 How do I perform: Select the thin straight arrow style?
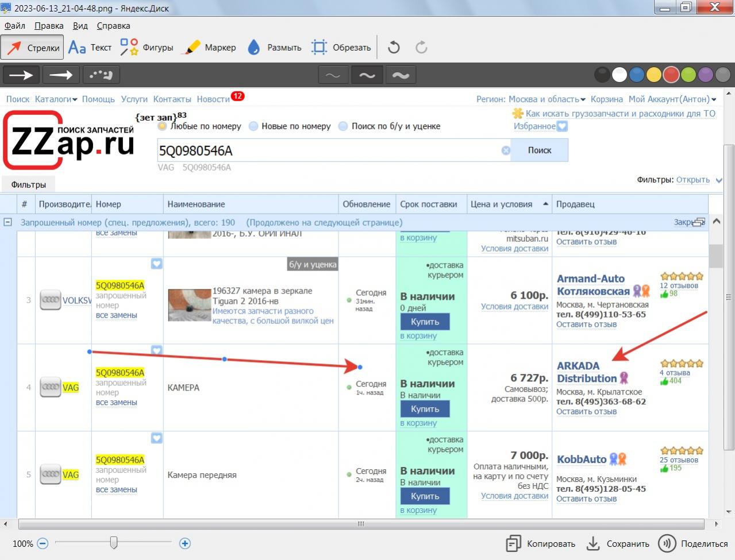point(21,75)
